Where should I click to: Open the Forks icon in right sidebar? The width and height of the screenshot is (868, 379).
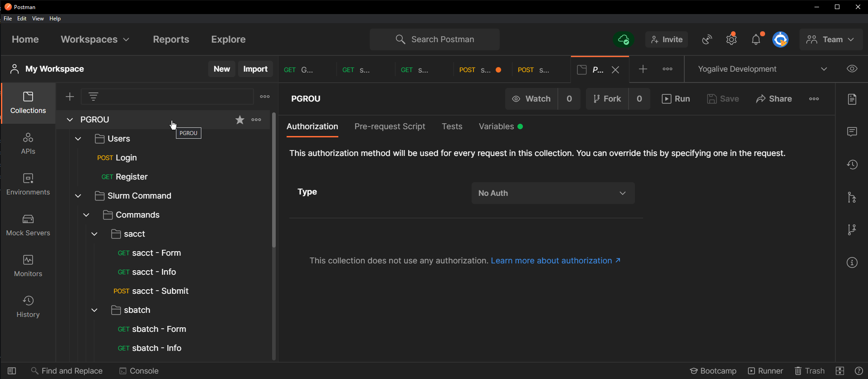coord(852,230)
